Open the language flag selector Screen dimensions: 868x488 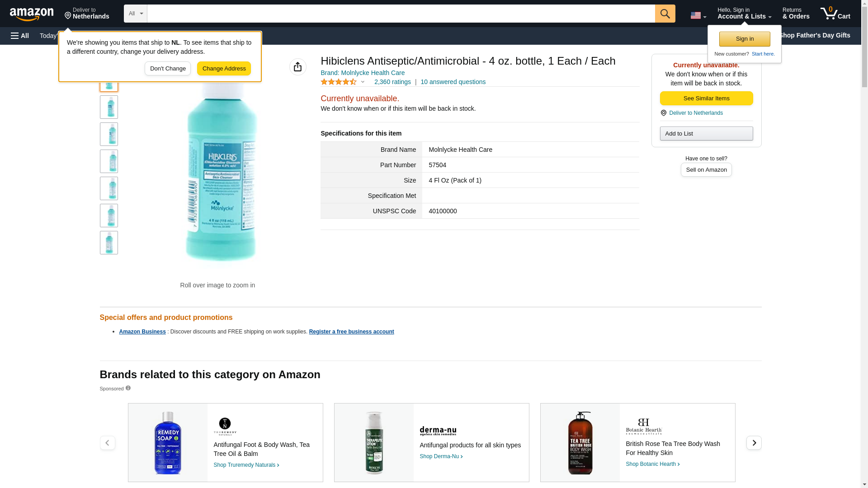(x=698, y=15)
